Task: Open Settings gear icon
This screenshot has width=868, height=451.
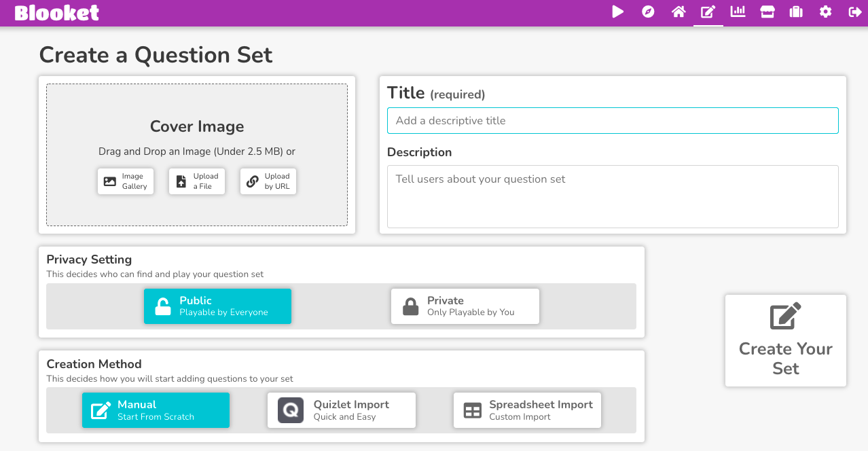Action: click(x=825, y=12)
